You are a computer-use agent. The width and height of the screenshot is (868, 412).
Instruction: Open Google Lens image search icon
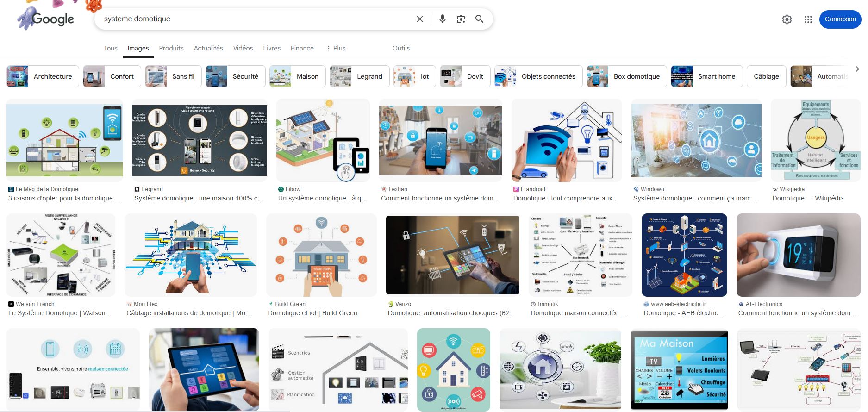[461, 19]
